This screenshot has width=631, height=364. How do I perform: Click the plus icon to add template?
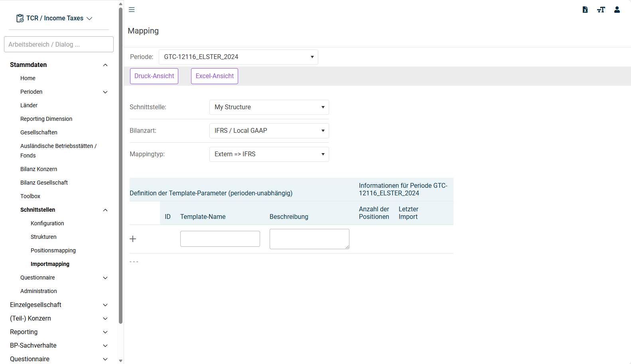click(x=133, y=239)
